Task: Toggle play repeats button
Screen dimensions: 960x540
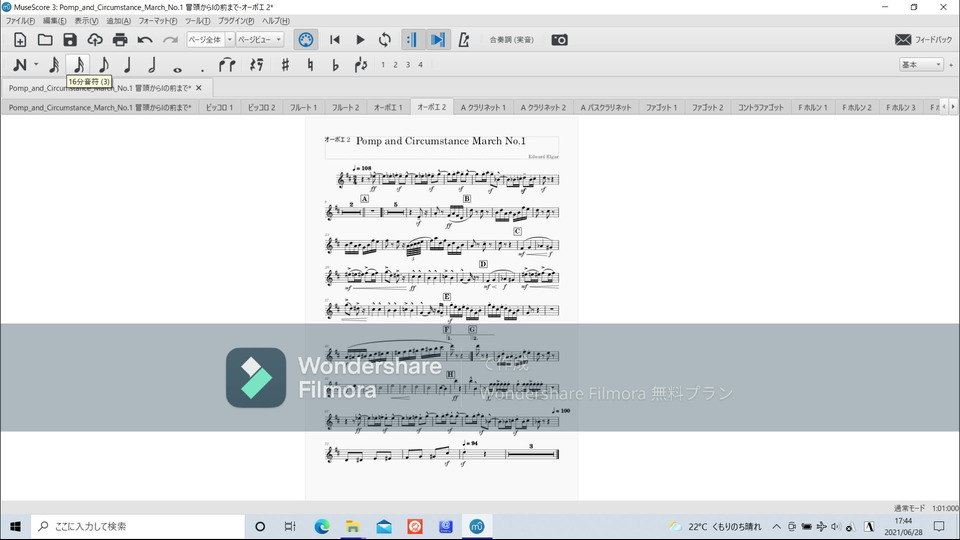Action: tap(411, 40)
